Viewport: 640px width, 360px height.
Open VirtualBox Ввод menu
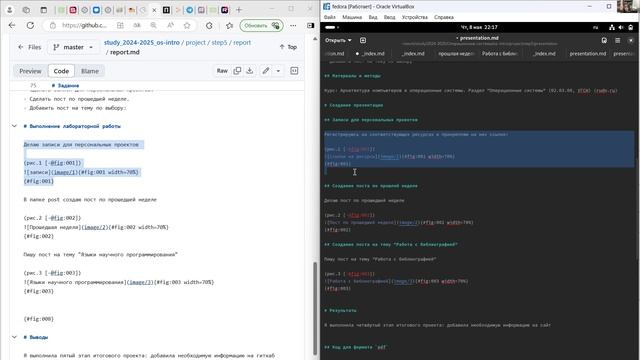[389, 17]
